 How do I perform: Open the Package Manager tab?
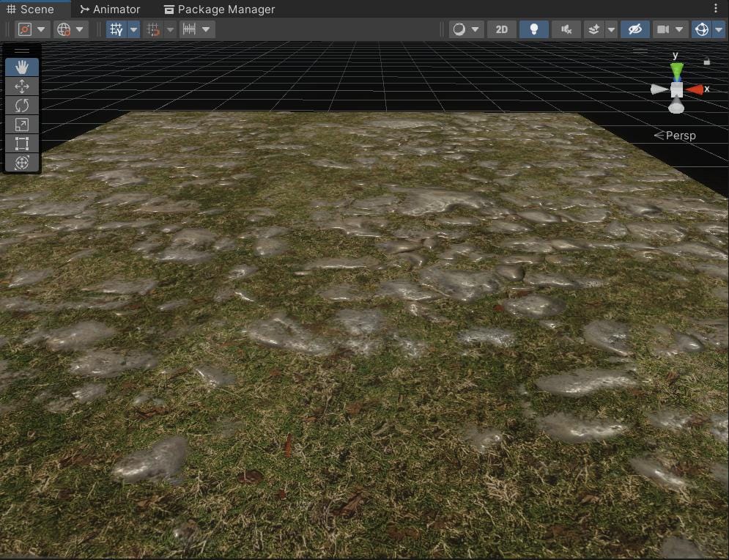[221, 9]
